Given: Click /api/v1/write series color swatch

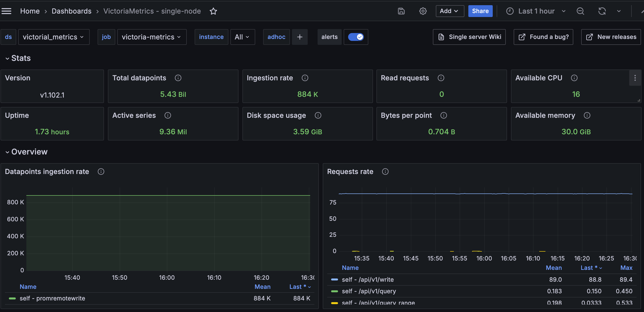Looking at the screenshot, I should 335,279.
